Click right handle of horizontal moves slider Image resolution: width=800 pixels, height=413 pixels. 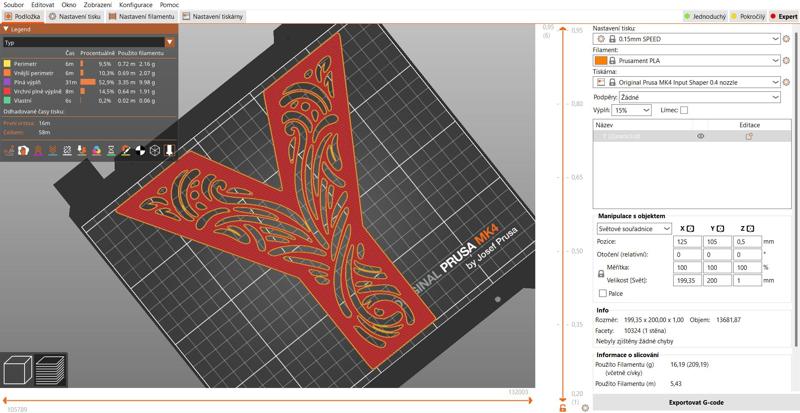point(530,400)
